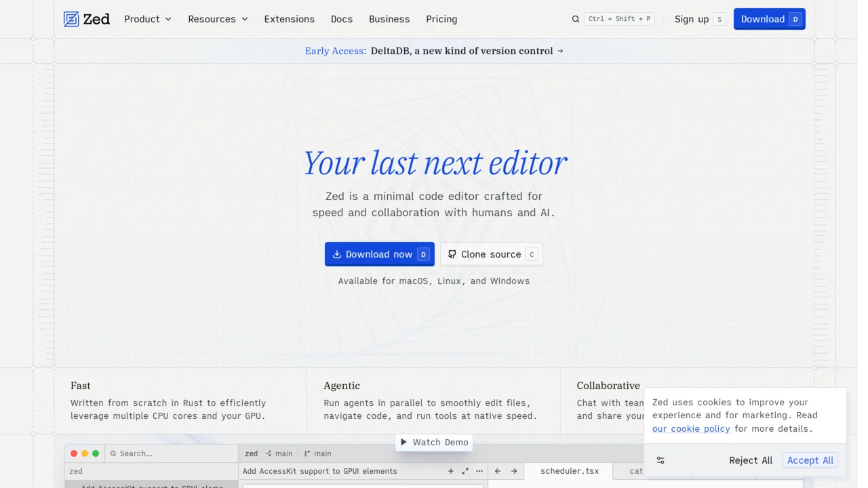Open the cookie policy link
Image resolution: width=868 pixels, height=488 pixels.
691,428
